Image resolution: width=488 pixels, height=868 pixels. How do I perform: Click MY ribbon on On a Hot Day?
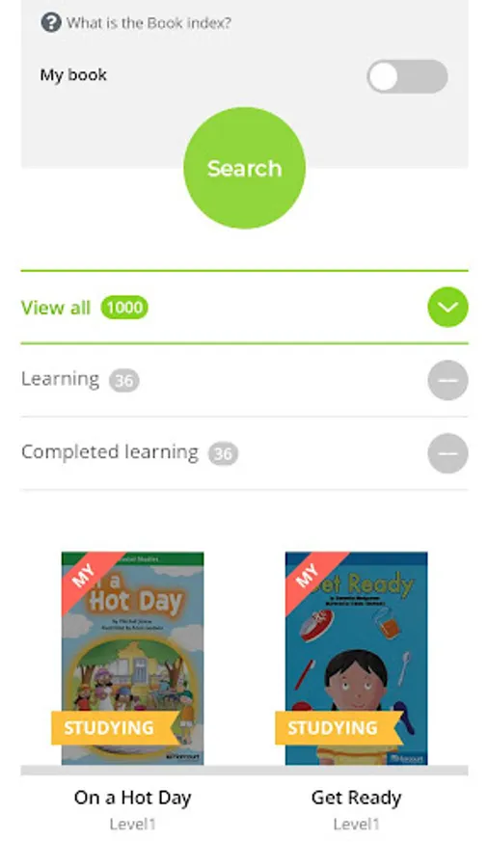click(x=86, y=576)
